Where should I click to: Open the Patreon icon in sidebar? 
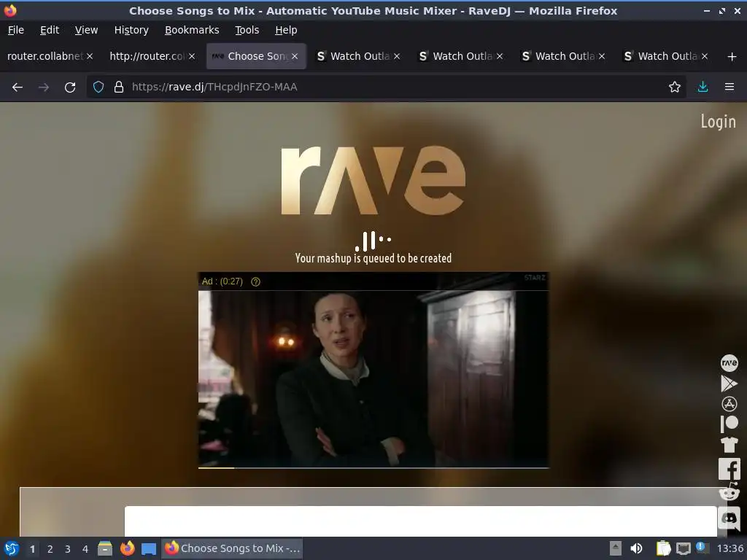(729, 424)
